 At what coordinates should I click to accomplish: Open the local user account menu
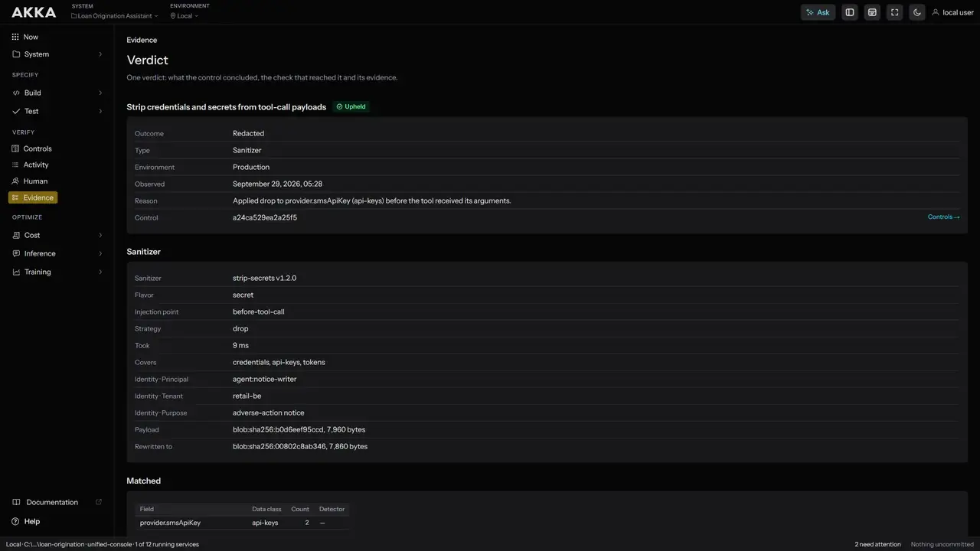(x=952, y=12)
